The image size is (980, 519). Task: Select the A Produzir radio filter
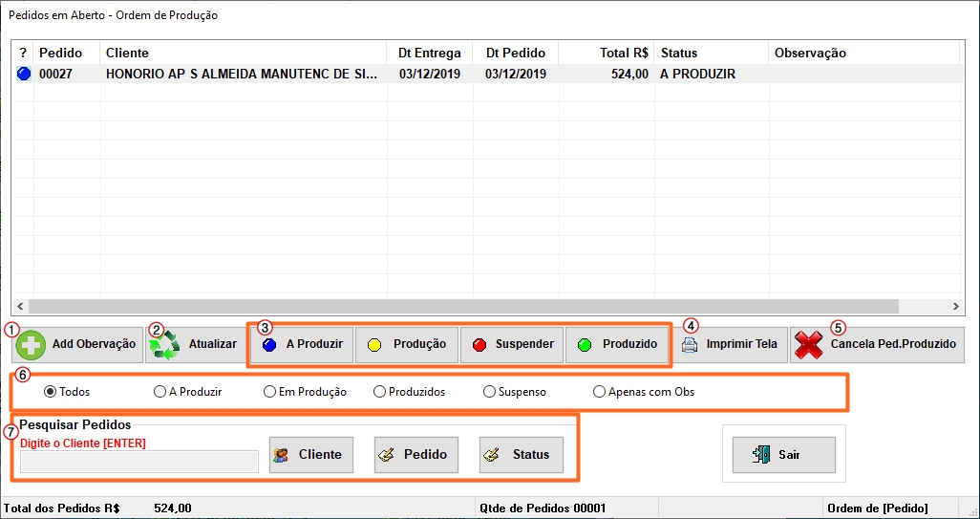pos(160,392)
